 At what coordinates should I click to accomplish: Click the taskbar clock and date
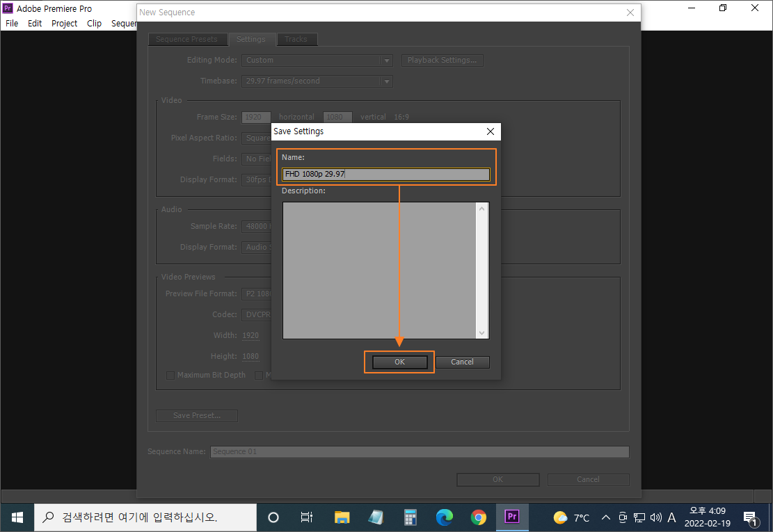click(708, 517)
